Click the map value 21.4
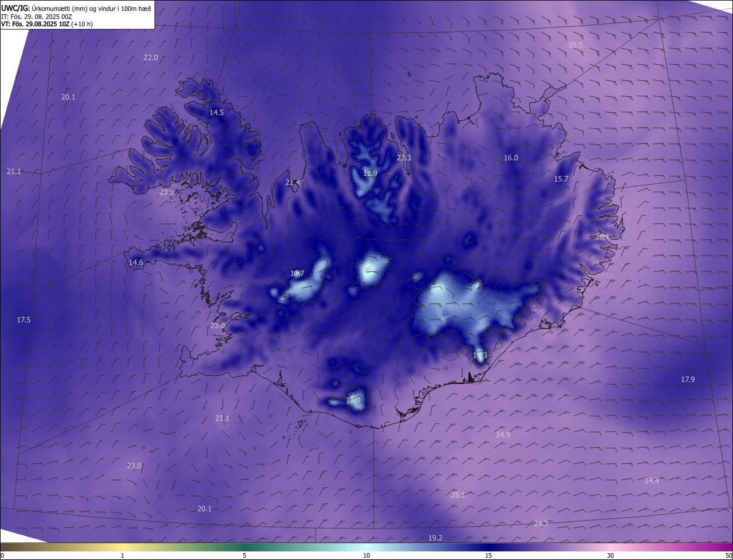The image size is (733, 560). pos(293,183)
